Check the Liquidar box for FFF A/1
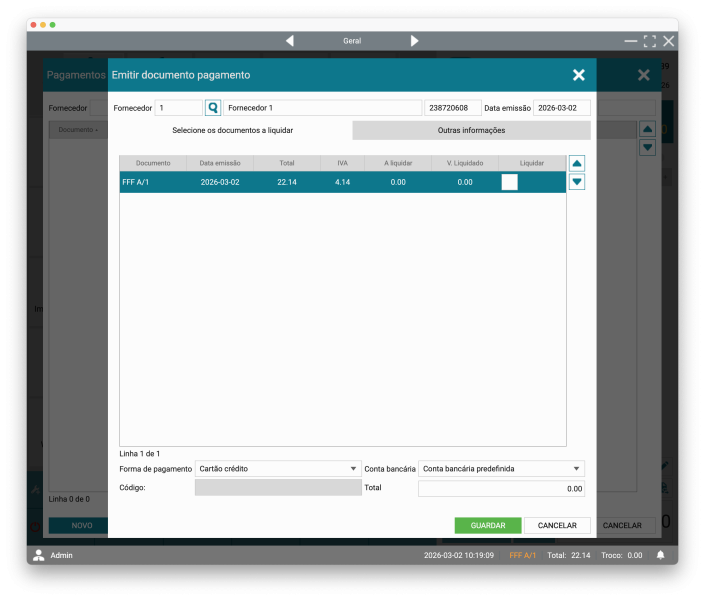This screenshot has width=705, height=600. [x=509, y=182]
